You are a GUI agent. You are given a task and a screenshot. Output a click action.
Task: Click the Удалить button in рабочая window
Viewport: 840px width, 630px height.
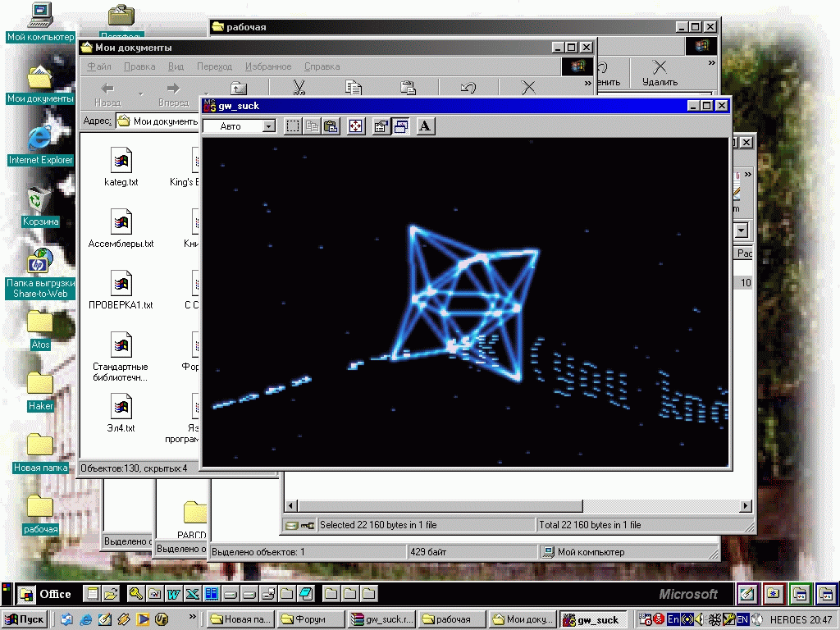[x=660, y=74]
